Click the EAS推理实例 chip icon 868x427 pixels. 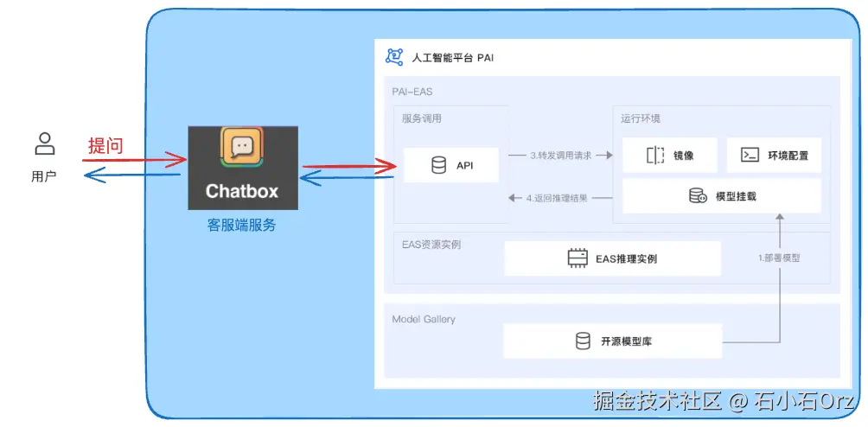pos(578,258)
